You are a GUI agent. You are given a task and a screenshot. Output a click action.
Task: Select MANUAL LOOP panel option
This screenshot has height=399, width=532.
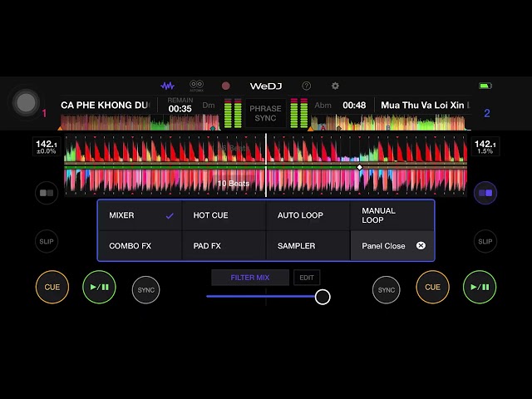pos(392,215)
